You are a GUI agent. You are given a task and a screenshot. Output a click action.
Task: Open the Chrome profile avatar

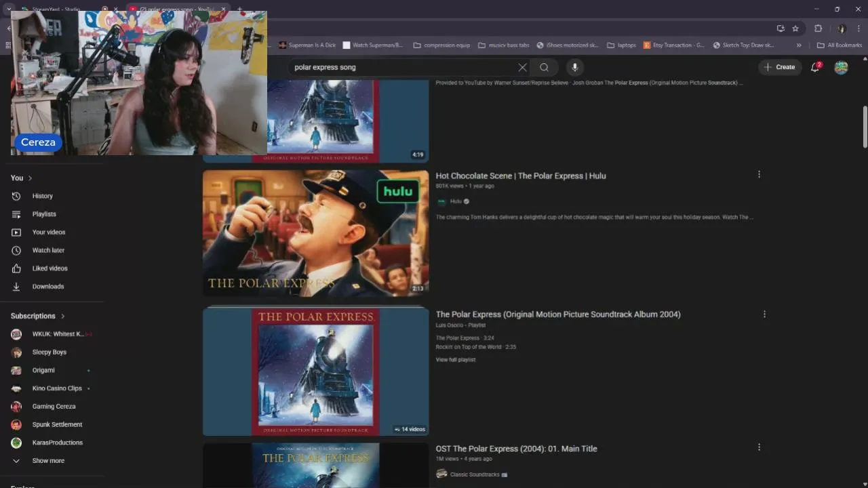pos(842,28)
